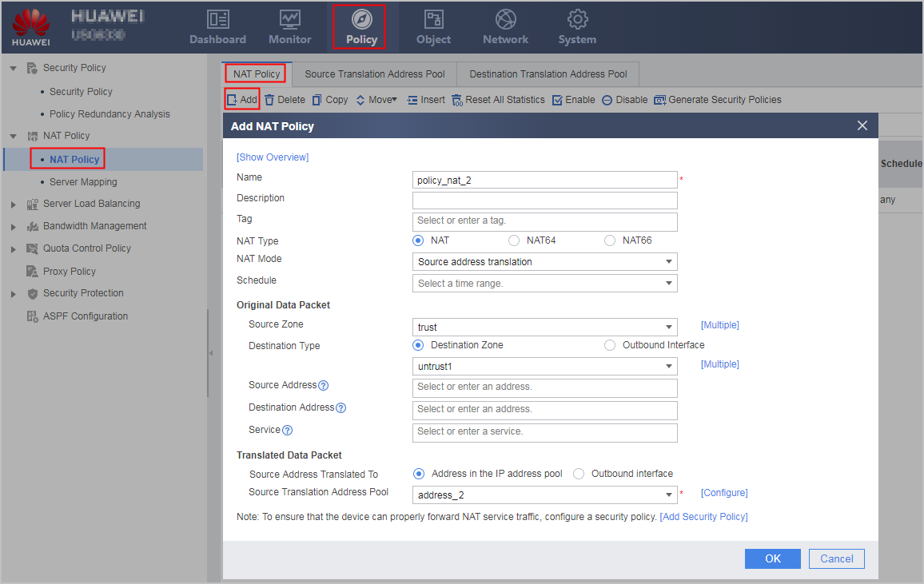Image resolution: width=924 pixels, height=584 pixels.
Task: Open the NAT Mode dropdown
Action: 544,262
